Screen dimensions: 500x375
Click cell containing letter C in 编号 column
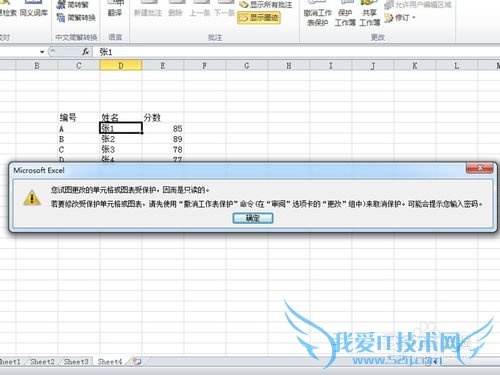tap(79, 149)
